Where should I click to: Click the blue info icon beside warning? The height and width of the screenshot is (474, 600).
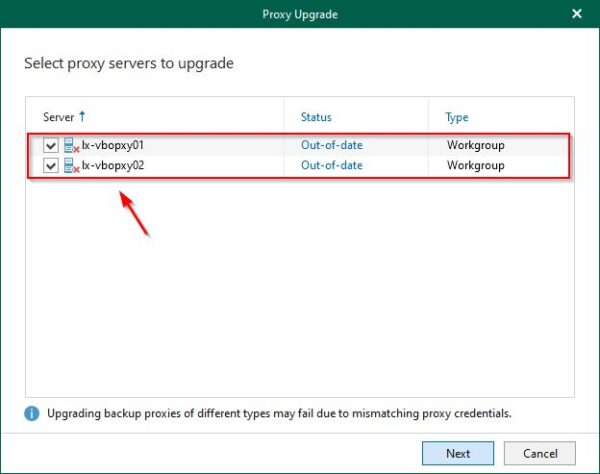pos(32,414)
